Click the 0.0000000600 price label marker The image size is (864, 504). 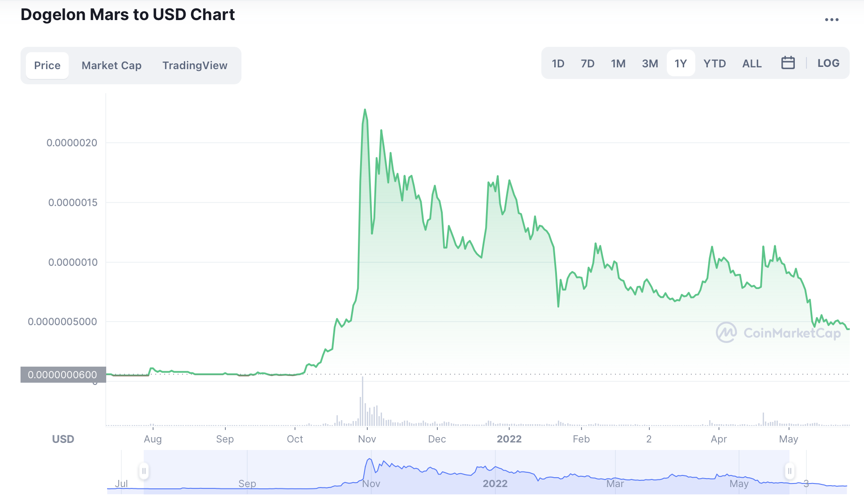pos(63,375)
